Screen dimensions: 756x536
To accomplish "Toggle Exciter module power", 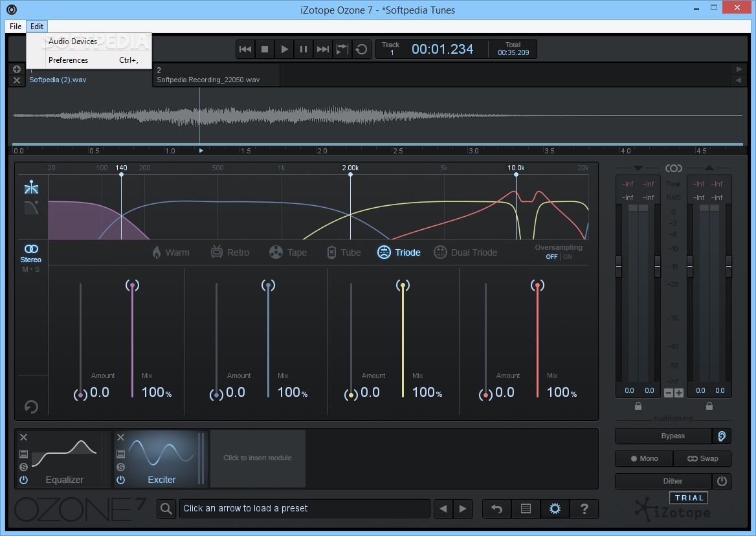I will pos(120,480).
